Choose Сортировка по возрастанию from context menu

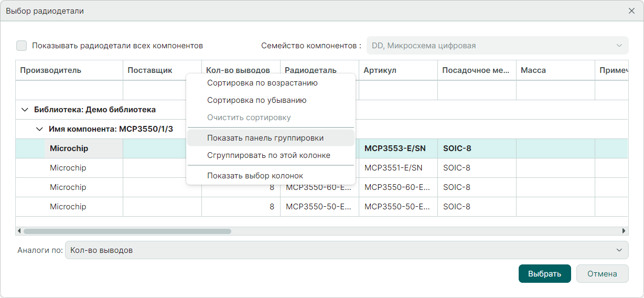click(x=262, y=83)
